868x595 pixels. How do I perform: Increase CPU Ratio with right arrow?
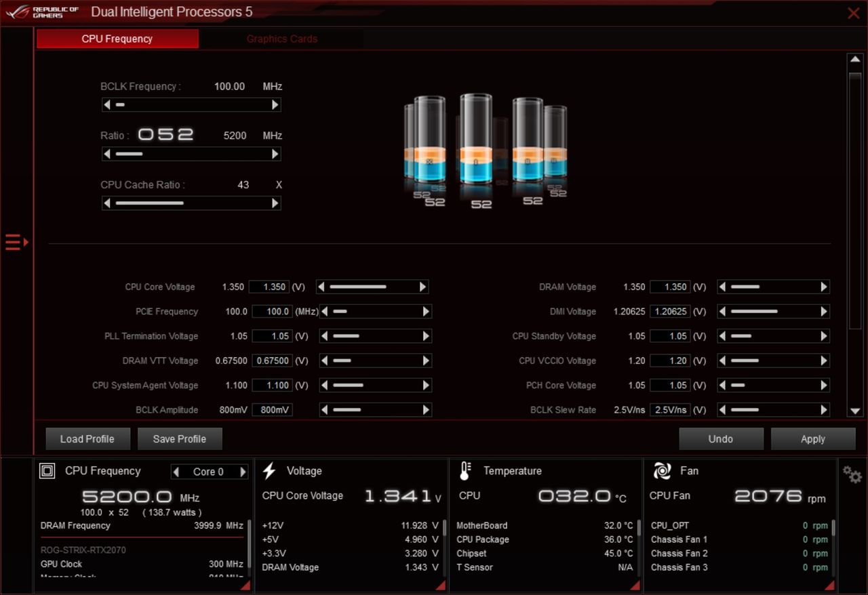275,154
